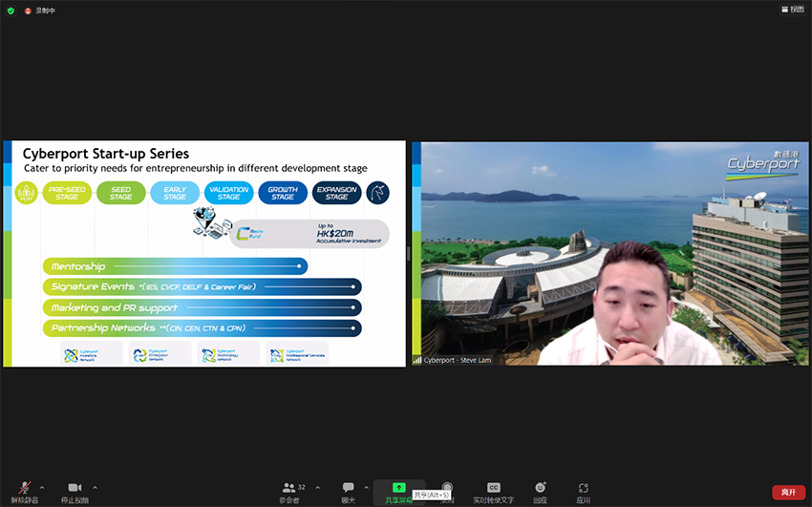The height and width of the screenshot is (507, 812).
Task: Click the divider handle between slide and video
Action: 409,254
